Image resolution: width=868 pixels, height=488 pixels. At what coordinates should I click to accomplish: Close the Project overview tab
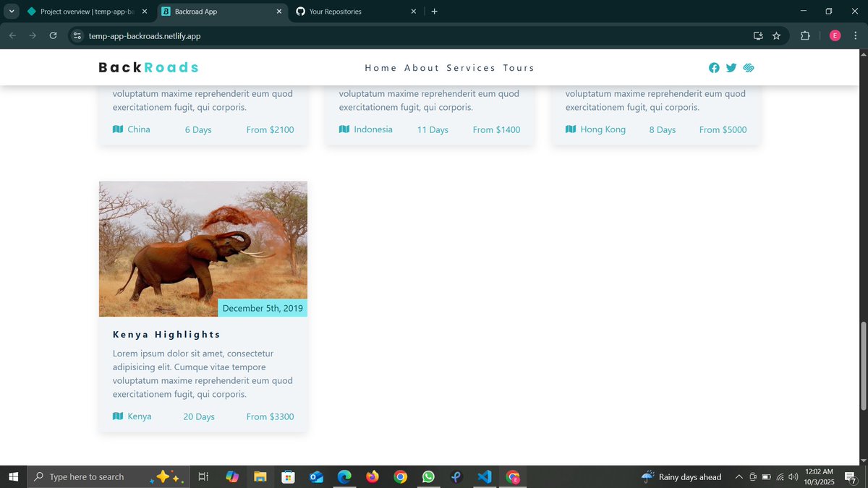coord(144,12)
